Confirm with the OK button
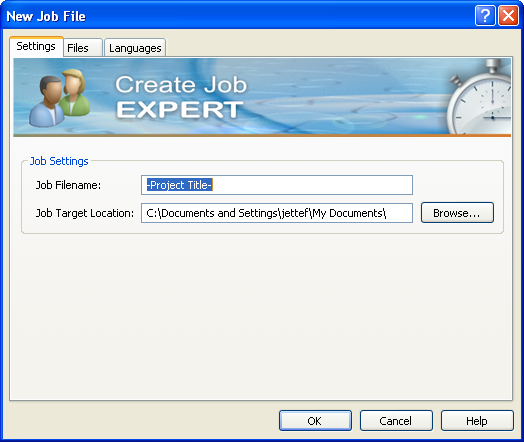Viewport: 524px width, 442px height. click(x=315, y=421)
